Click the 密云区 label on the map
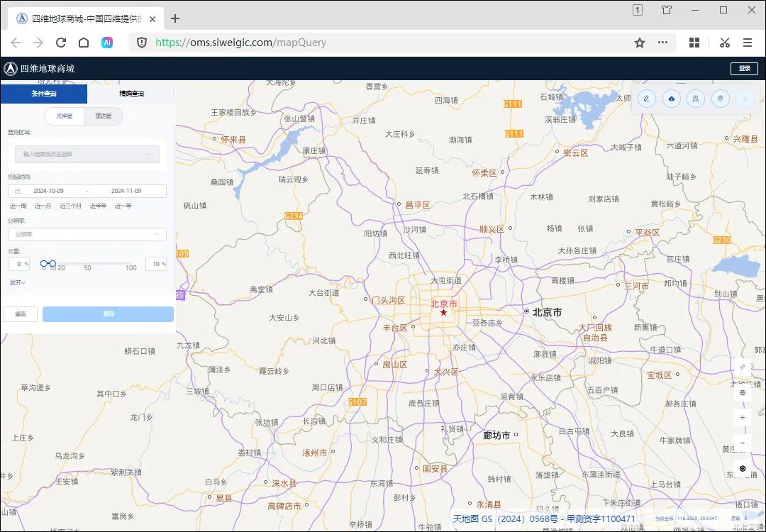 pyautogui.click(x=575, y=153)
